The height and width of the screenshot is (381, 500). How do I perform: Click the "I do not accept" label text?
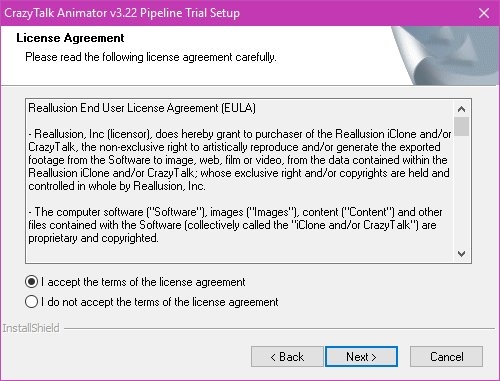pyautogui.click(x=160, y=302)
